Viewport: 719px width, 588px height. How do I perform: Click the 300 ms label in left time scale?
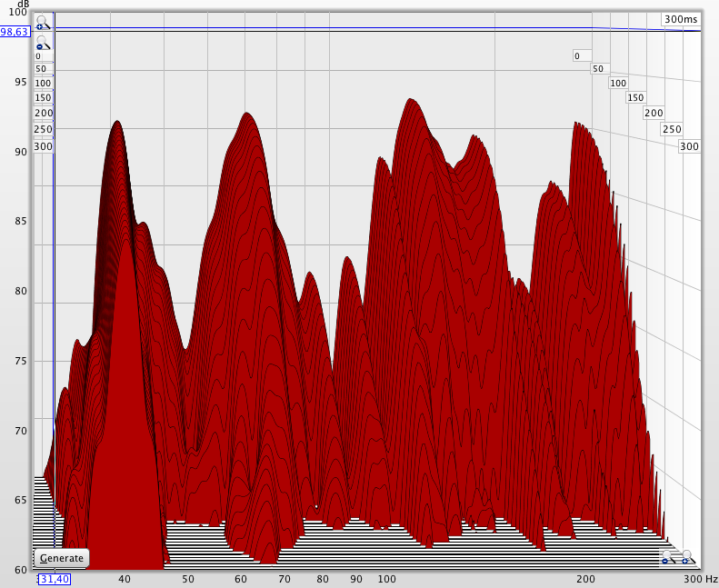[44, 146]
